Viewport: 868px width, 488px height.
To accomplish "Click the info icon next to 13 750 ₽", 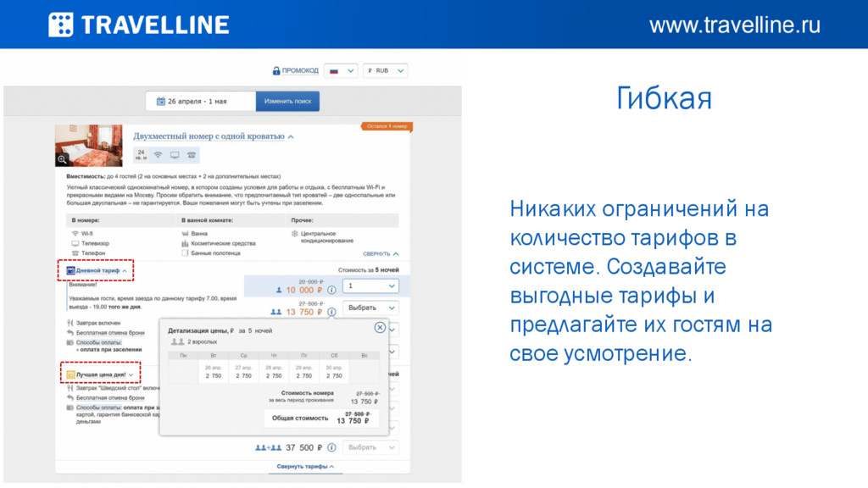I will coord(331,312).
